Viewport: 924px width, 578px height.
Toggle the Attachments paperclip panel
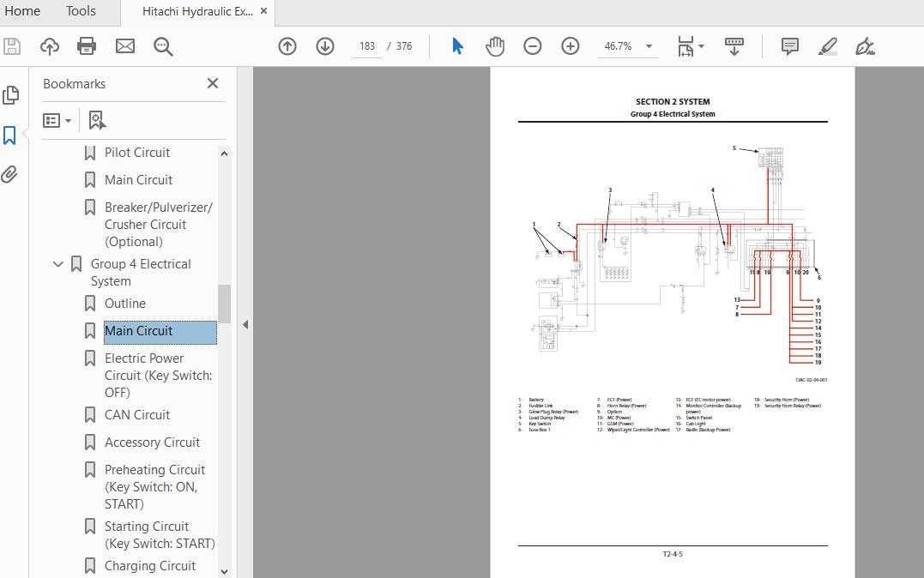coord(10,175)
